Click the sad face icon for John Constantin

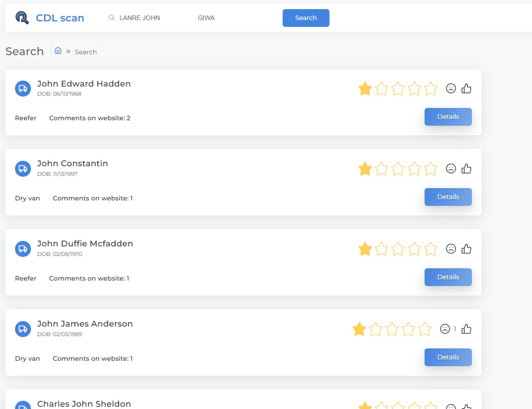[451, 169]
